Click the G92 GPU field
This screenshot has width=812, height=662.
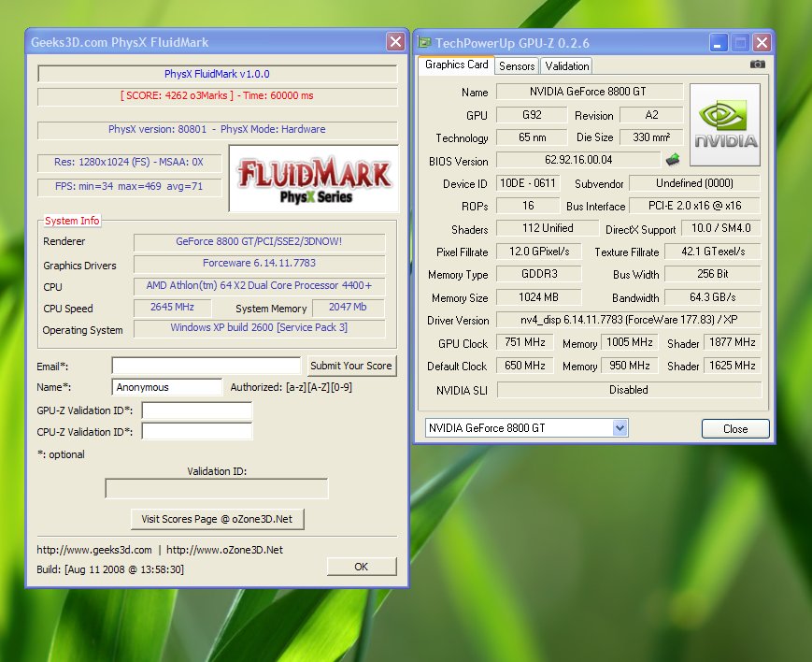532,115
